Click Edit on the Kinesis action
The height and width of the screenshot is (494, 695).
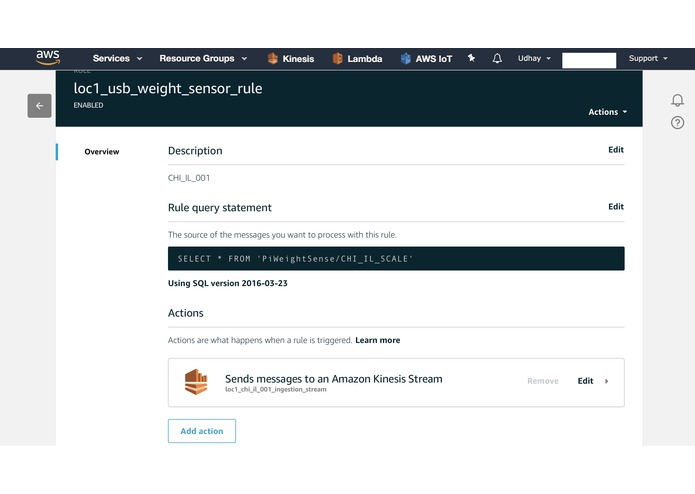585,381
